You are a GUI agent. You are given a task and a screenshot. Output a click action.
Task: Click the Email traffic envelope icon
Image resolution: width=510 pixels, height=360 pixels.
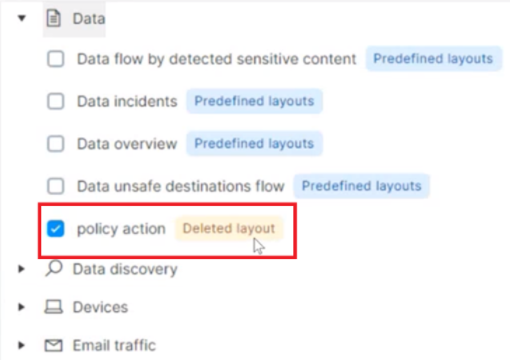(x=54, y=345)
